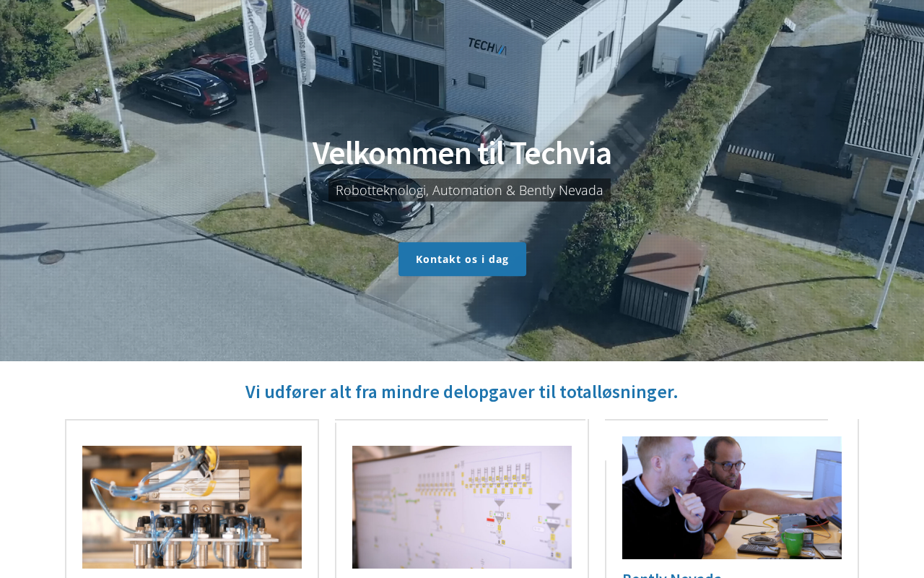Click the red car parked by the building

[232, 70]
